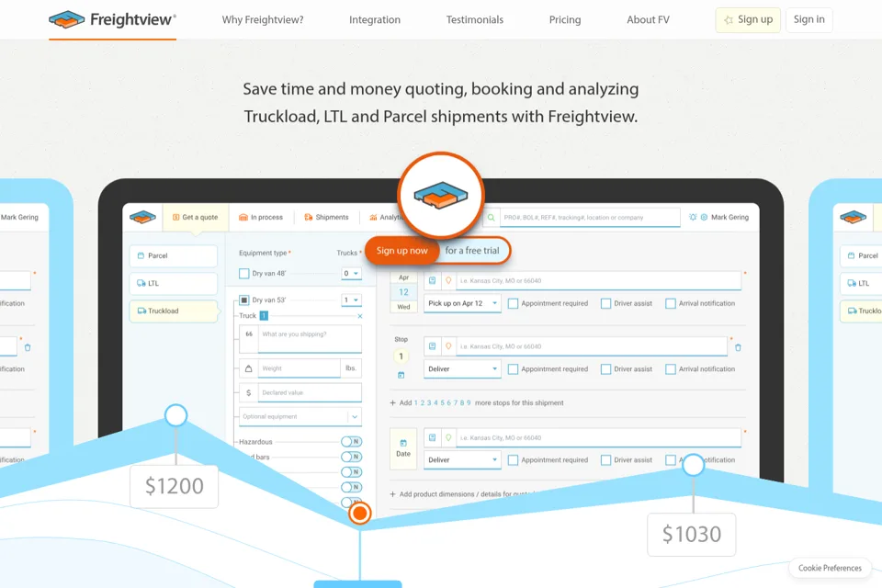
Task: Go to the Pricing page
Action: click(x=565, y=19)
